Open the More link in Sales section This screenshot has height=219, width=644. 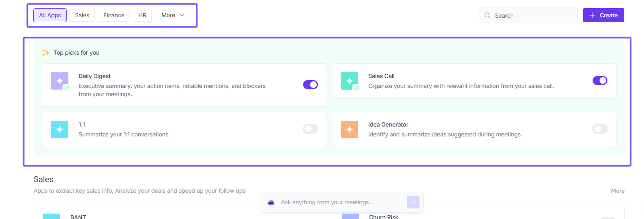[618, 191]
